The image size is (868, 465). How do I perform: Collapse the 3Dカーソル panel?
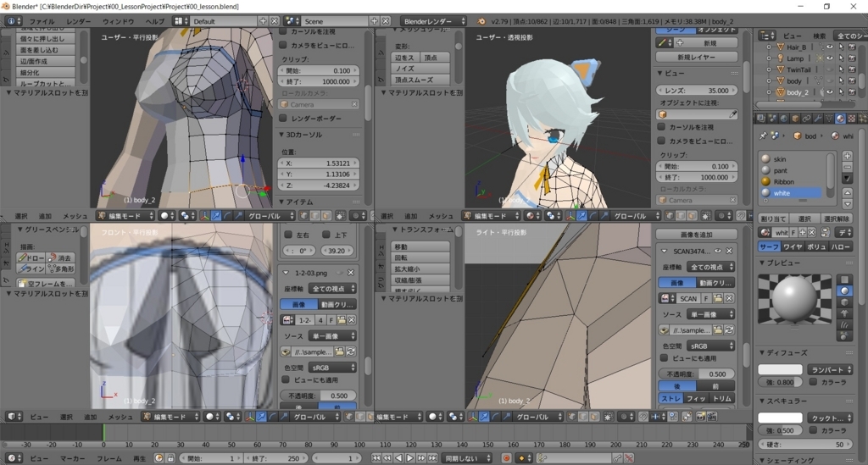tap(281, 135)
